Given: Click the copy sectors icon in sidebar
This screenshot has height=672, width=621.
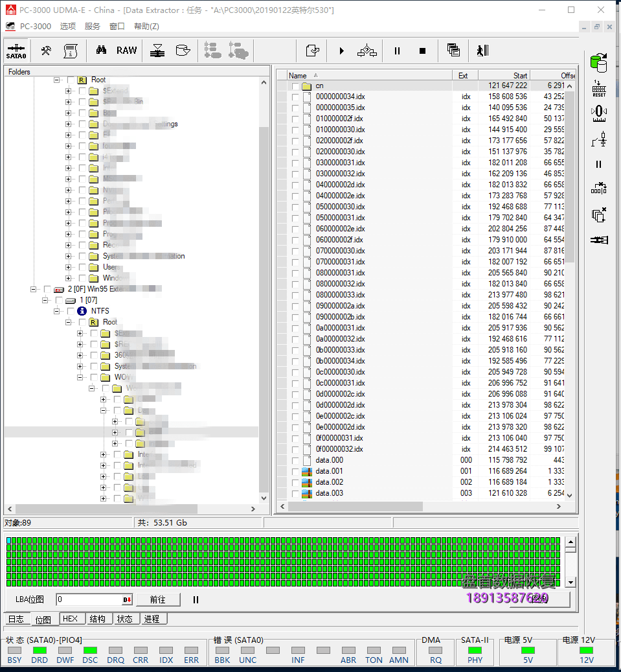Looking at the screenshot, I should pos(599,214).
